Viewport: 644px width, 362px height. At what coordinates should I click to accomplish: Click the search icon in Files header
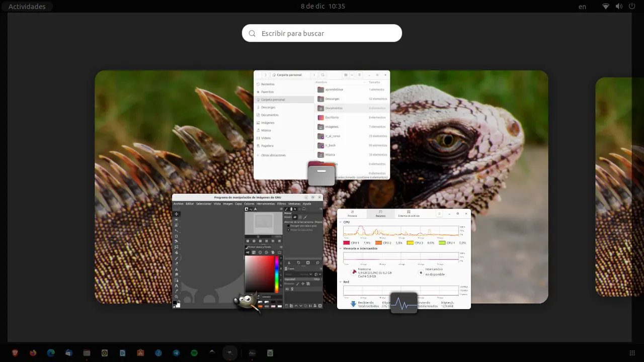pyautogui.click(x=323, y=75)
